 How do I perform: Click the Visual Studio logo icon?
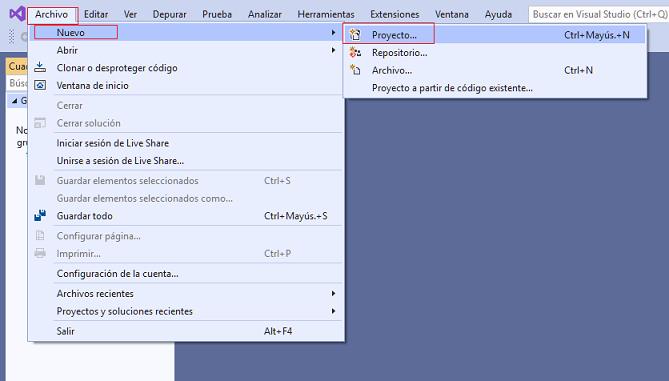tap(17, 14)
